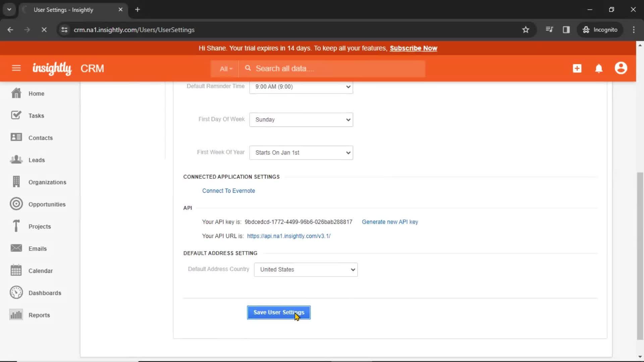Click the CRM label in header
Screen dimensions: 644x362
pos(92,68)
